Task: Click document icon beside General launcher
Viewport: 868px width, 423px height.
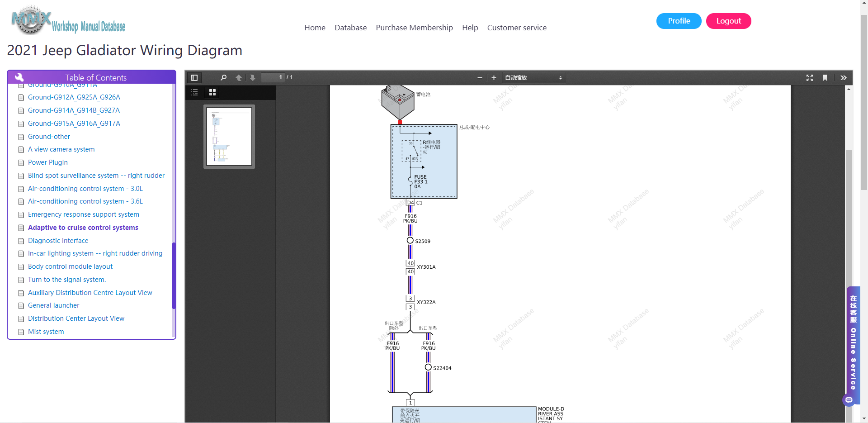Action: pos(21,306)
